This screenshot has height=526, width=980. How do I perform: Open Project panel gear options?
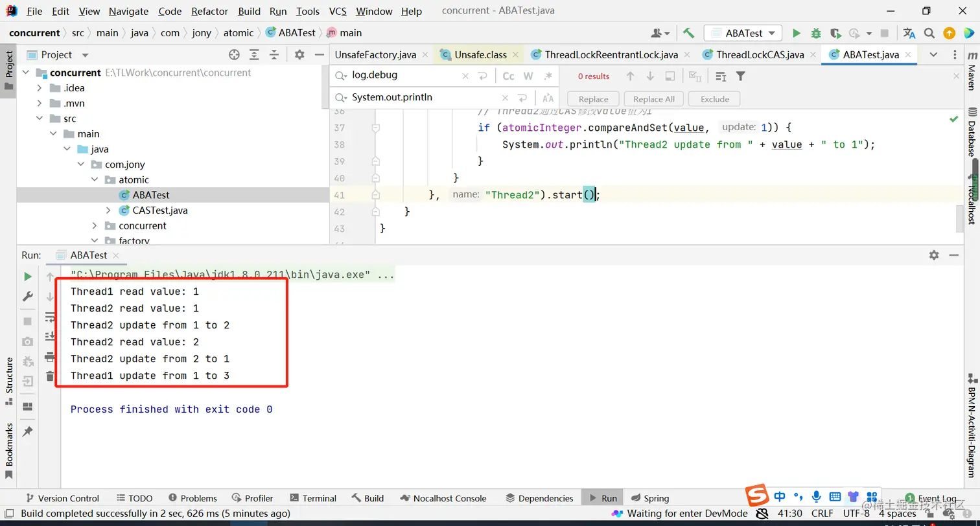click(299, 55)
